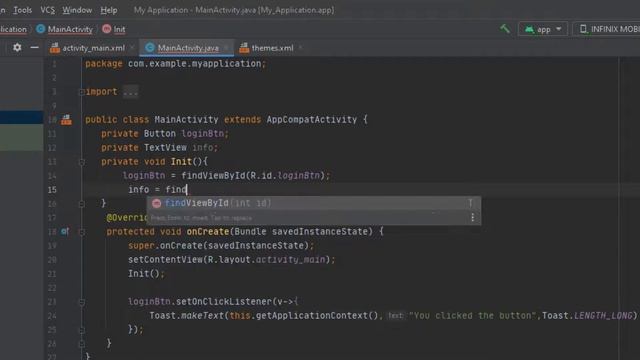Hide the project panel with minus icon
The height and width of the screenshot is (360, 640).
point(34,47)
